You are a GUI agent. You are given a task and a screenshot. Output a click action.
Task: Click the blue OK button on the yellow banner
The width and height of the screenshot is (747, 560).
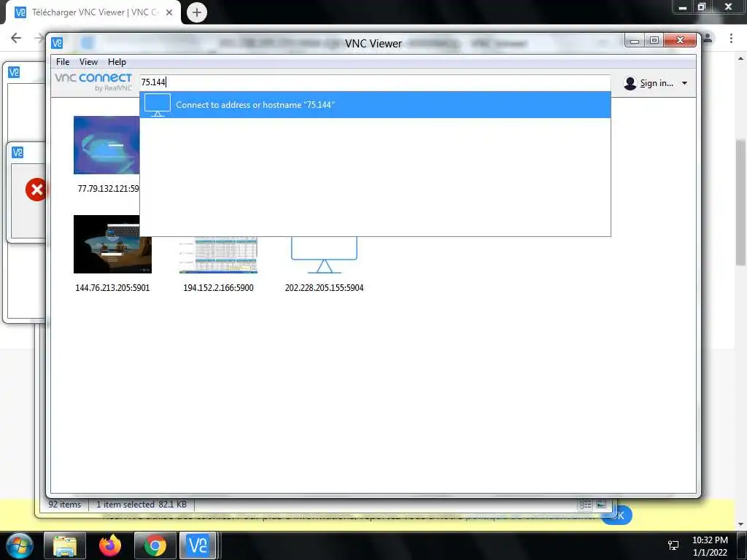619,516
